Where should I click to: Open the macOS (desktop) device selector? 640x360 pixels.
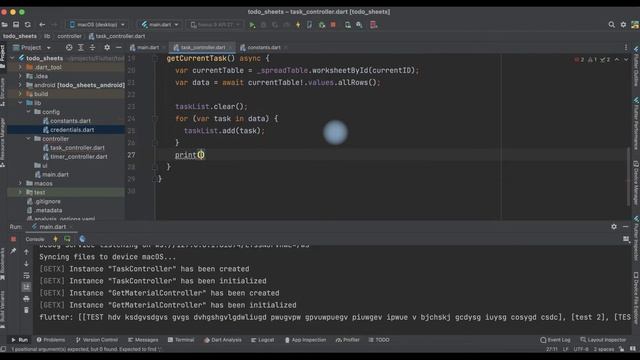tap(97, 25)
